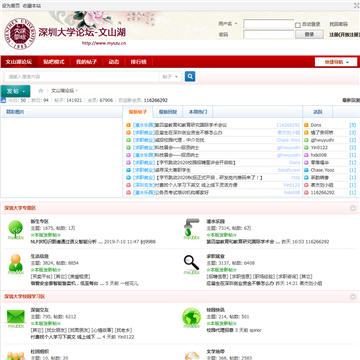Collapse the 深圳大学专题区 section
360x360 pixels.
tap(353, 208)
